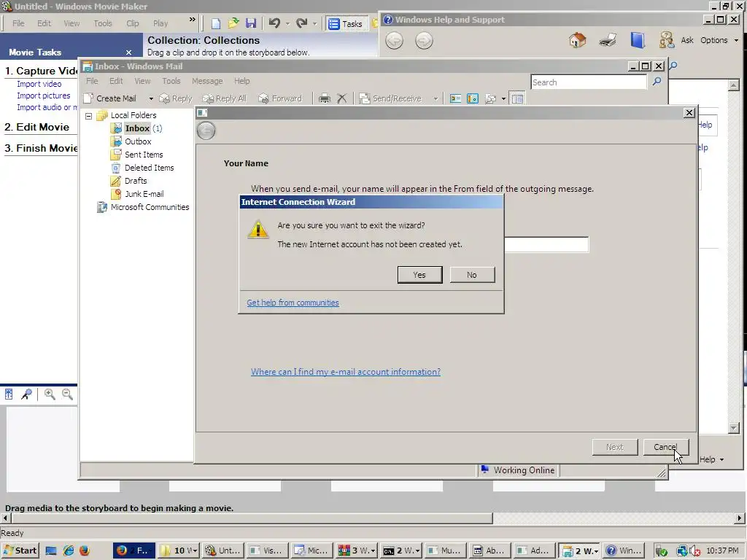Click the Show Storyboard icon in Movie Maker
Screen dimensions: 747x560
[9, 394]
